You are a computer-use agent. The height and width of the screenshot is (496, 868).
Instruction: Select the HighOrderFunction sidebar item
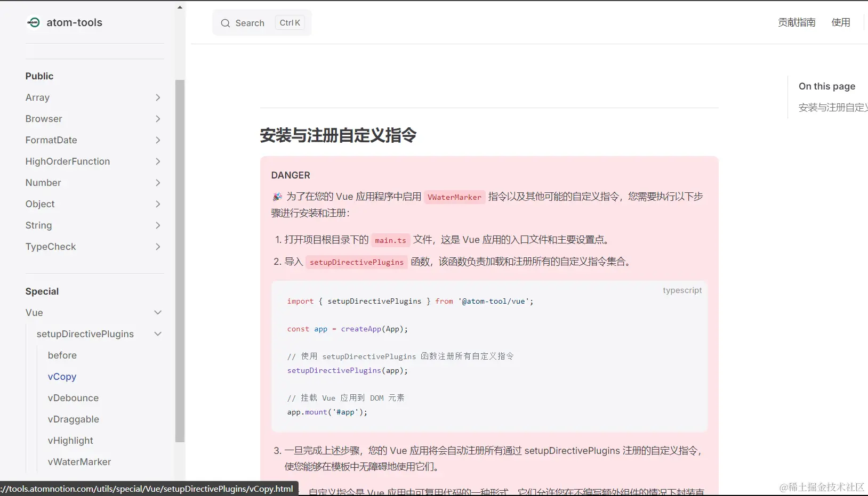68,161
